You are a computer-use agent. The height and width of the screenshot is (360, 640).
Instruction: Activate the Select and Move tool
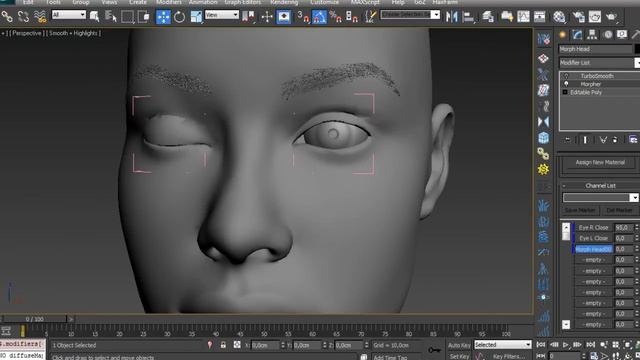pyautogui.click(x=163, y=17)
